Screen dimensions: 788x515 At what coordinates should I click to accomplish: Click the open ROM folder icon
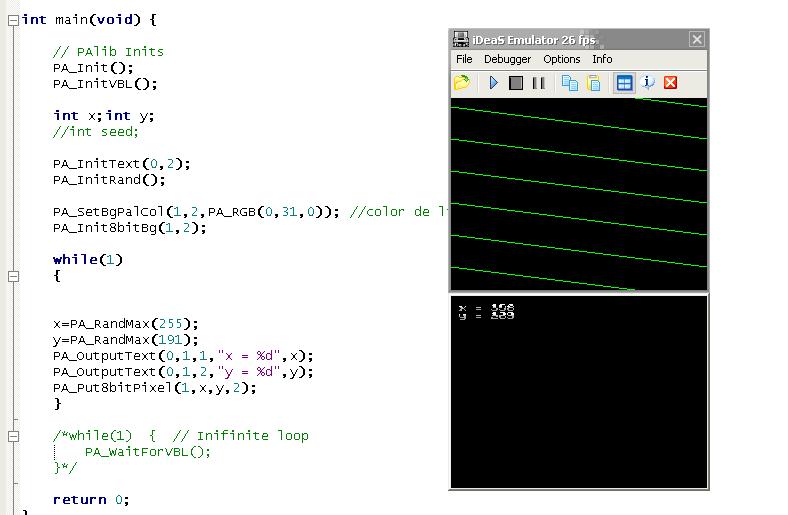(462, 83)
